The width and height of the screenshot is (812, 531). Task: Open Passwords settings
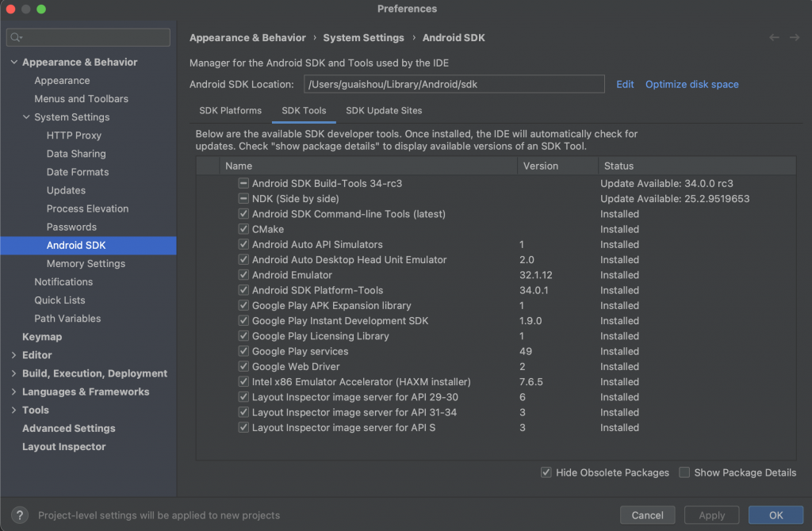71,227
